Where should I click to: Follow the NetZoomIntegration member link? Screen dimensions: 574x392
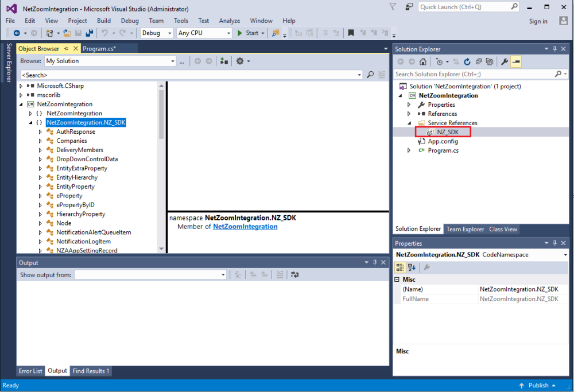245,227
